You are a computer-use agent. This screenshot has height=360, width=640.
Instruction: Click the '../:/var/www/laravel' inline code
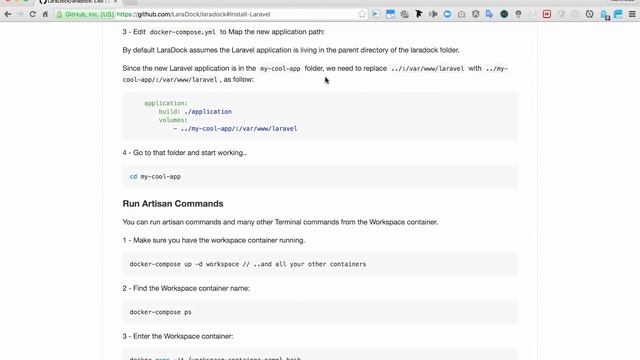pyautogui.click(x=427, y=69)
